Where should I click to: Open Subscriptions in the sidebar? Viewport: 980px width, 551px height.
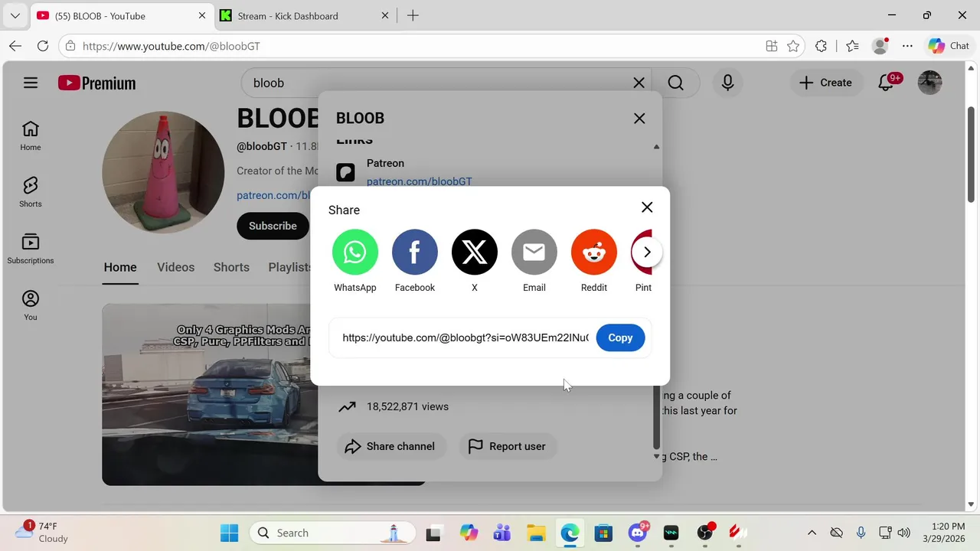(31, 249)
